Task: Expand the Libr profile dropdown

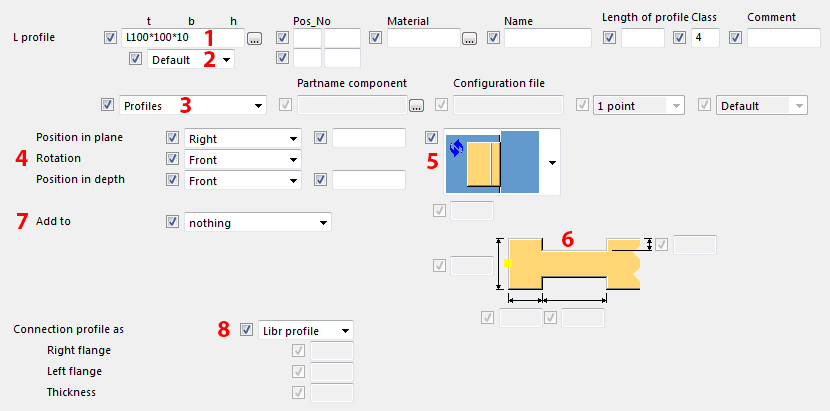Action: pos(344,329)
